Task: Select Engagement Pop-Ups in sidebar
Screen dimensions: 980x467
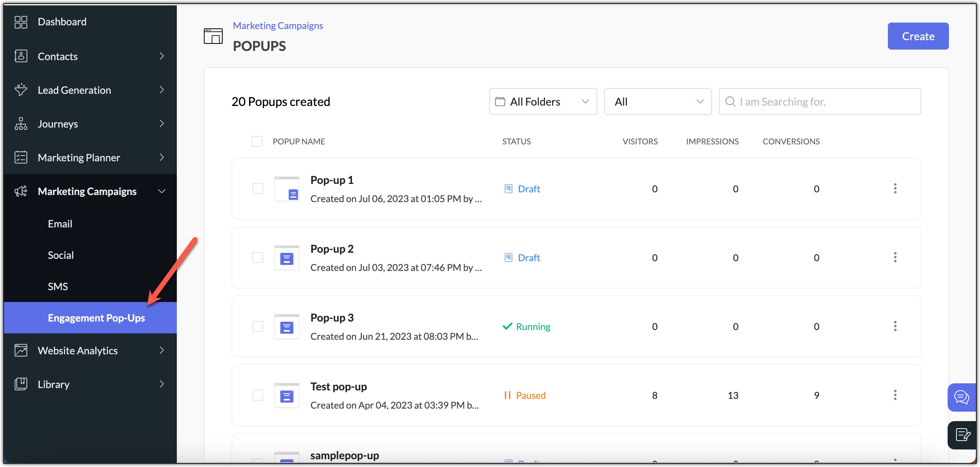Action: pos(90,318)
